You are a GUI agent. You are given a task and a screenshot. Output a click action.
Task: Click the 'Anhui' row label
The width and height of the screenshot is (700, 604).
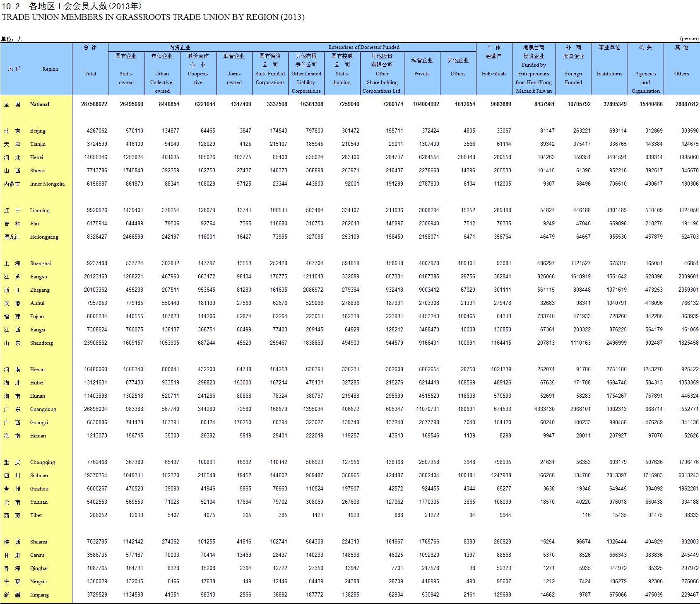pyautogui.click(x=37, y=303)
